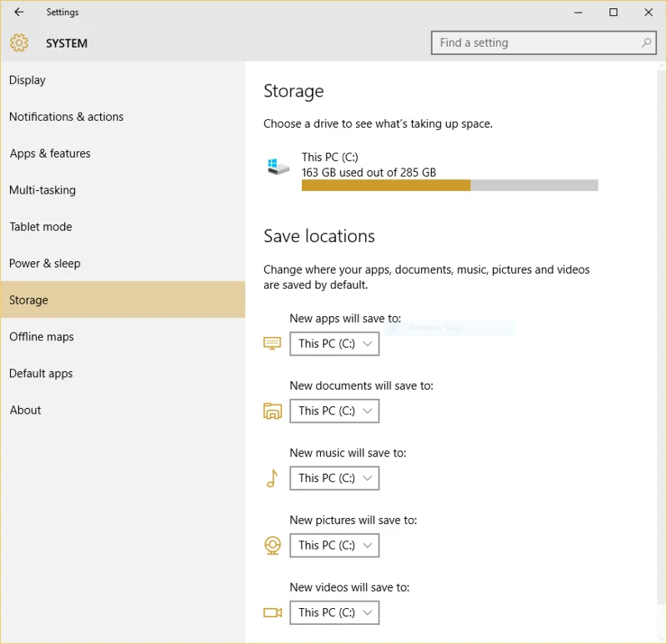The image size is (667, 644).
Task: Open the new apps save location dropdown
Action: pyautogui.click(x=334, y=344)
